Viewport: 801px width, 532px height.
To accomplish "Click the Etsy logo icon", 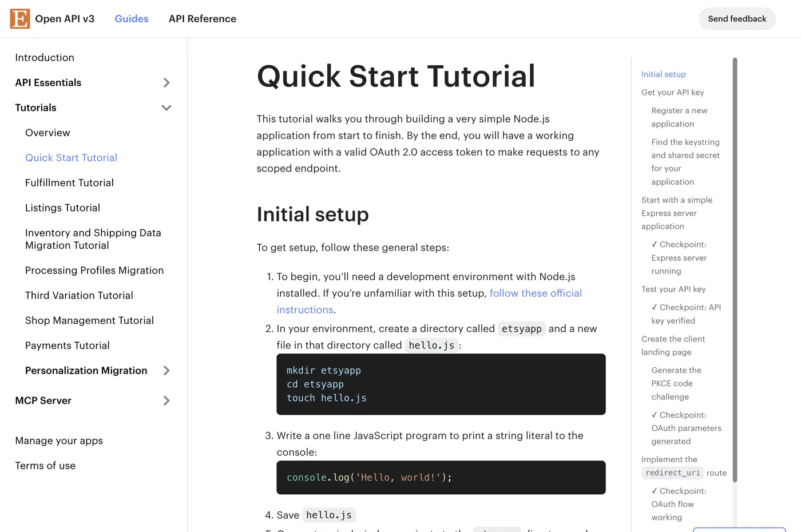I will pos(20,19).
